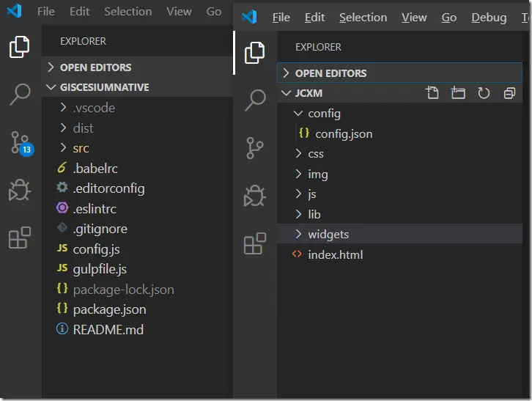Expand the dist folder

tap(83, 128)
